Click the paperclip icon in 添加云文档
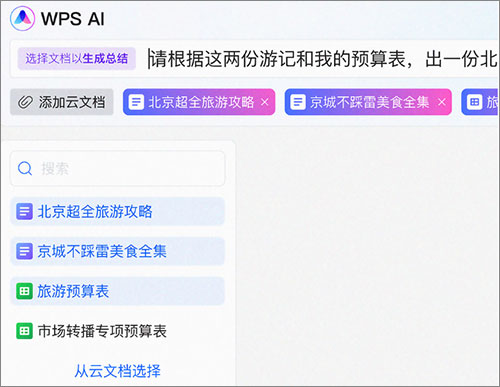The height and width of the screenshot is (387, 500). click(x=25, y=102)
